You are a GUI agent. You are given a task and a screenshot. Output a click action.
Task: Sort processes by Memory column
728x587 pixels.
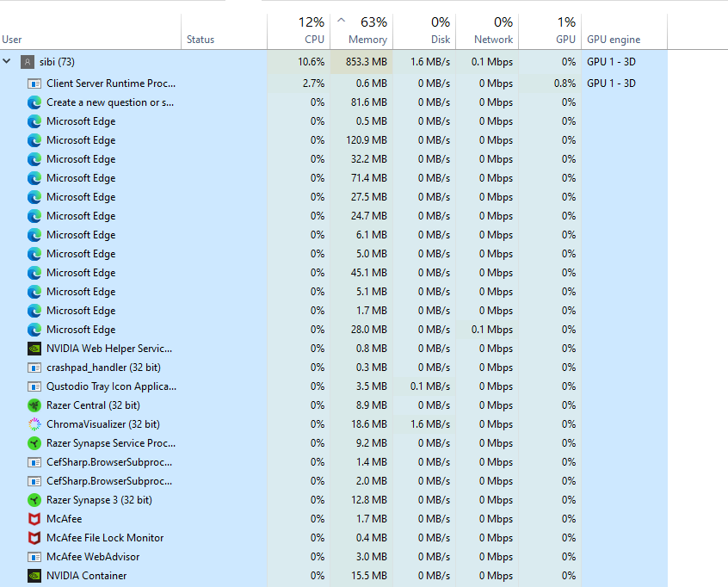(361, 32)
